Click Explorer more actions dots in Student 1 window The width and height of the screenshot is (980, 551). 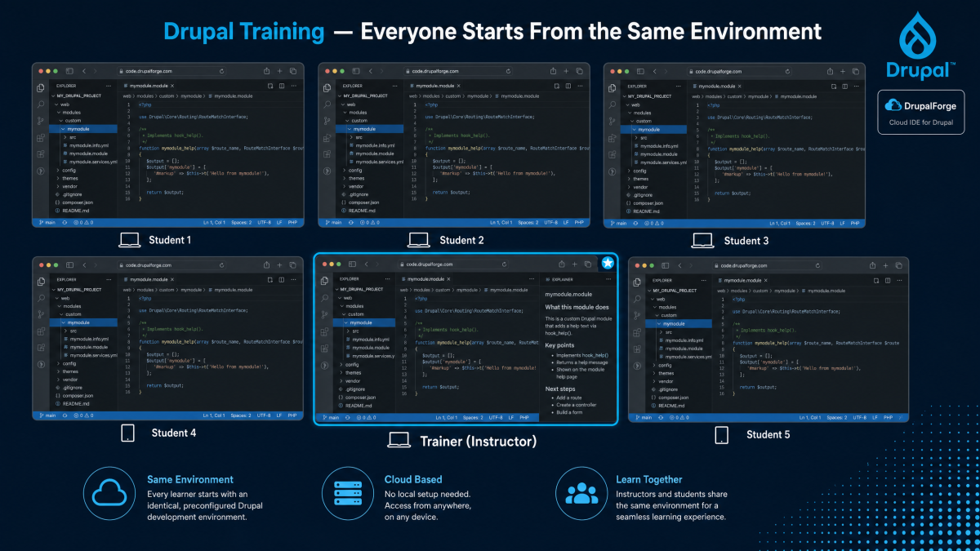109,85
